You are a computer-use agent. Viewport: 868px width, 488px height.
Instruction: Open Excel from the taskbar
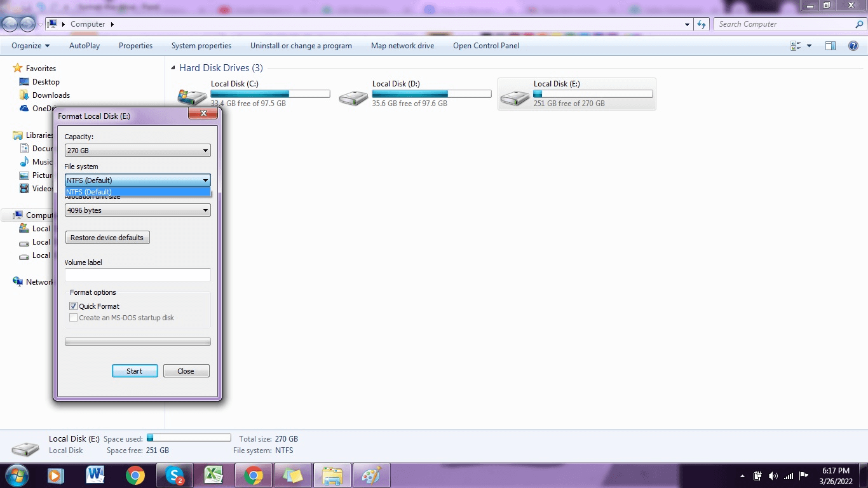point(214,475)
